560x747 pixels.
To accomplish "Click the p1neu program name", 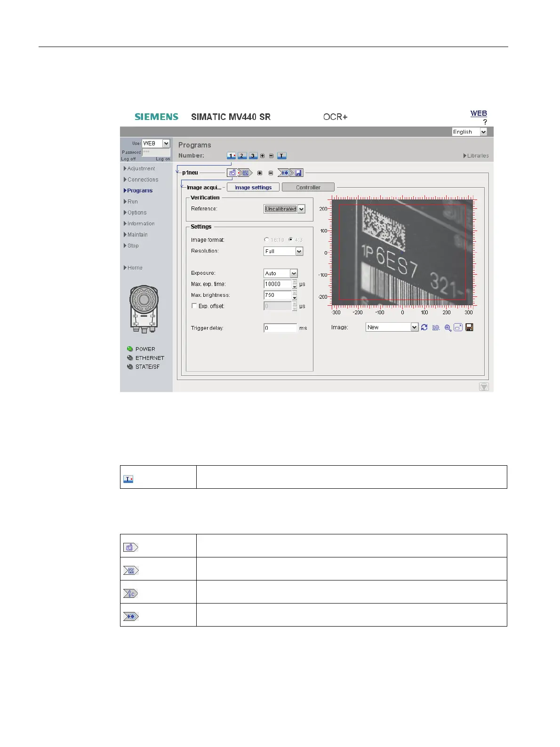I will [190, 173].
